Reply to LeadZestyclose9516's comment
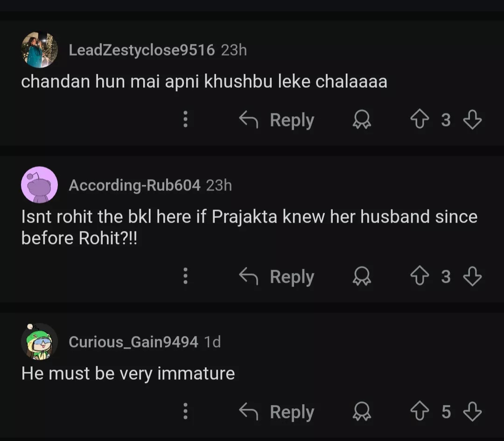The height and width of the screenshot is (441, 504). click(x=277, y=120)
